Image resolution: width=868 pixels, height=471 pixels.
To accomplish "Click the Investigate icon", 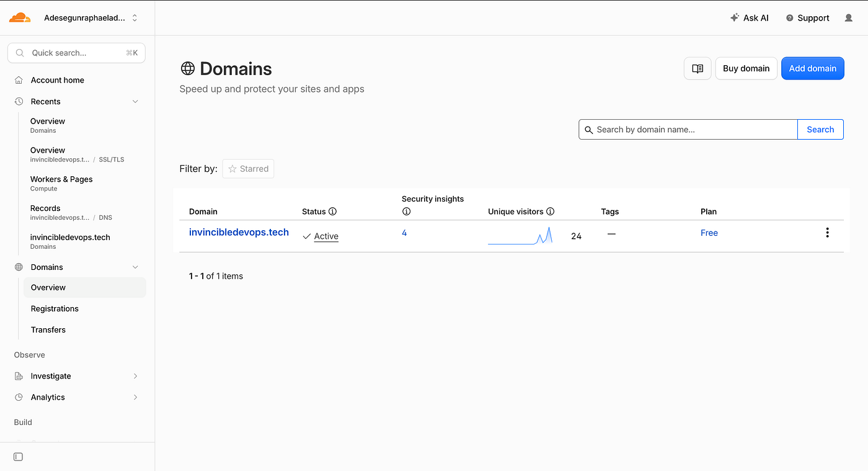I will pos(19,376).
